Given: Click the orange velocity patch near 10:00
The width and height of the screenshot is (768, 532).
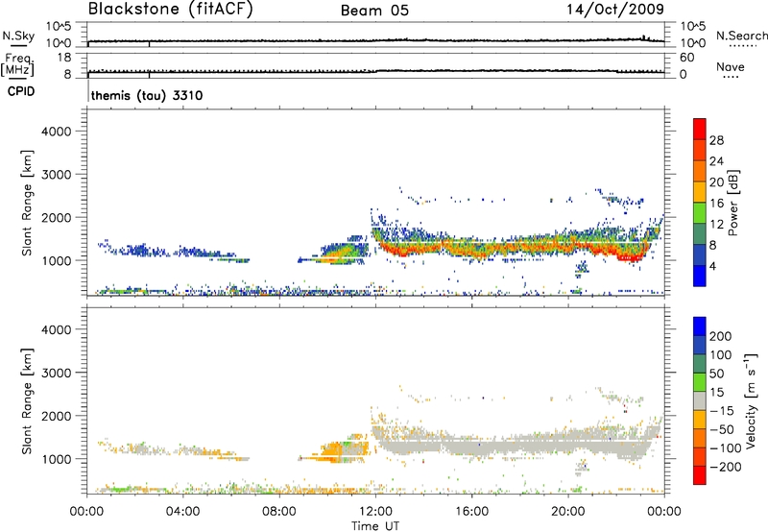Looking at the screenshot, I should [334, 450].
